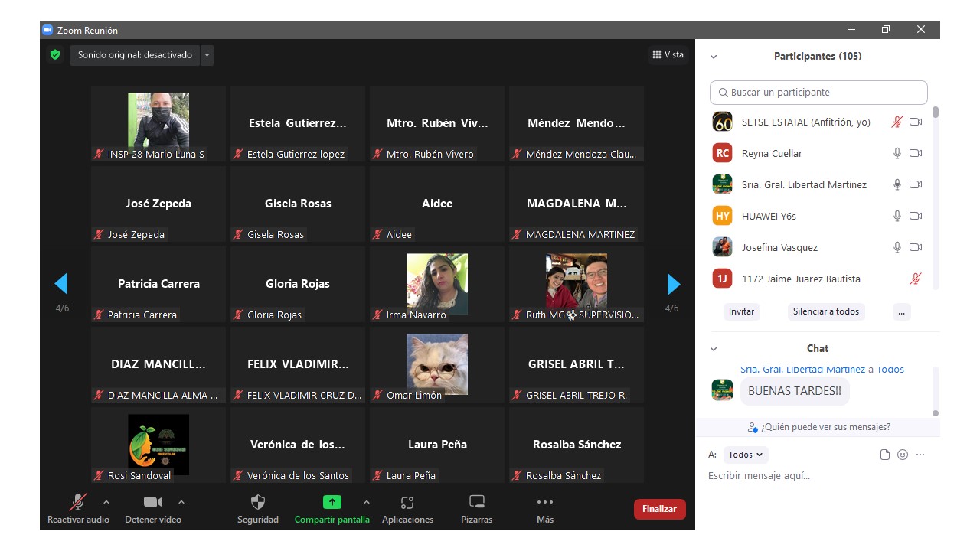Image resolution: width=980 pixels, height=551 pixels.
Task: Select Rosi Sandoval video tile
Action: pos(158,445)
